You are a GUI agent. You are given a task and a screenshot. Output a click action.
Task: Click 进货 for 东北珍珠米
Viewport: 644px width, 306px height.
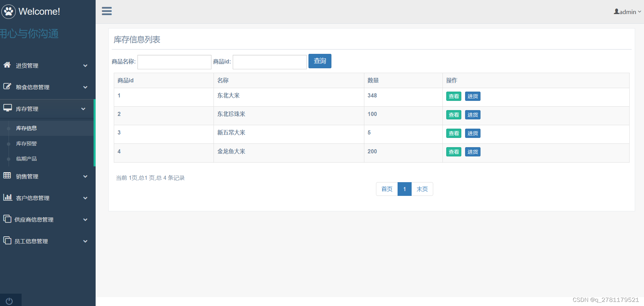[x=473, y=115]
